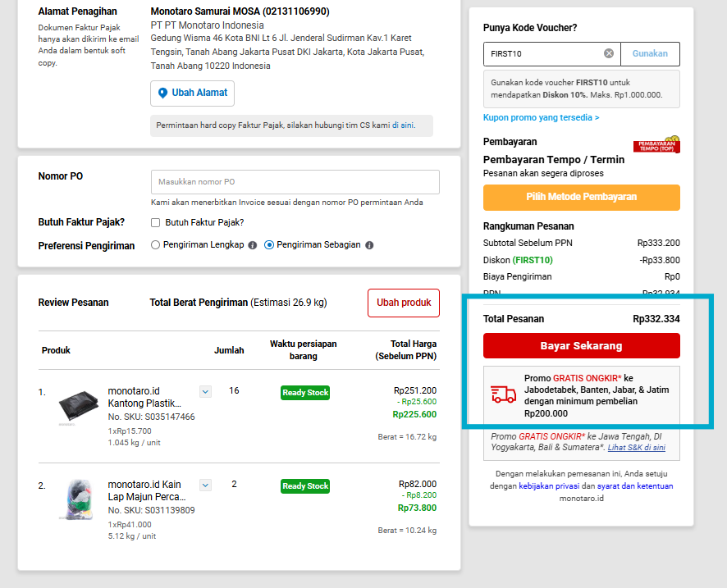Click the Total Pesanan amount Rp332.334

pos(656,319)
